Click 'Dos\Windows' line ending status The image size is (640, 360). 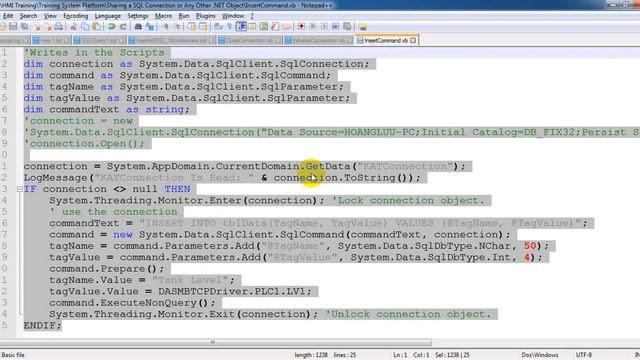pyautogui.click(x=540, y=355)
